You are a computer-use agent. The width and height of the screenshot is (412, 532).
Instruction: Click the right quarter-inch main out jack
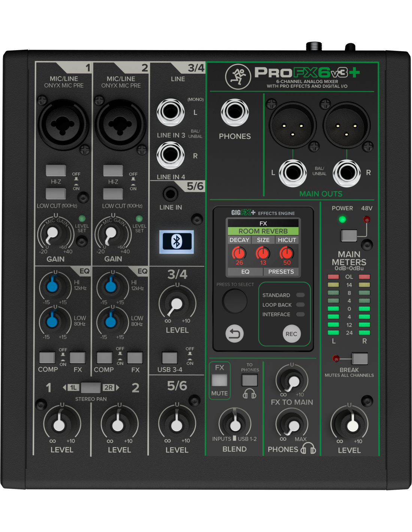point(346,173)
